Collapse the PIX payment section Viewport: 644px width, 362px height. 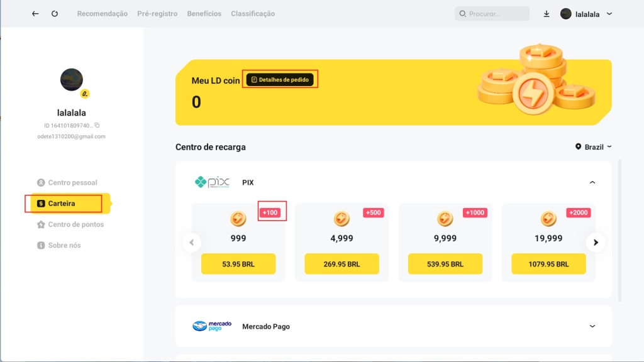[592, 182]
